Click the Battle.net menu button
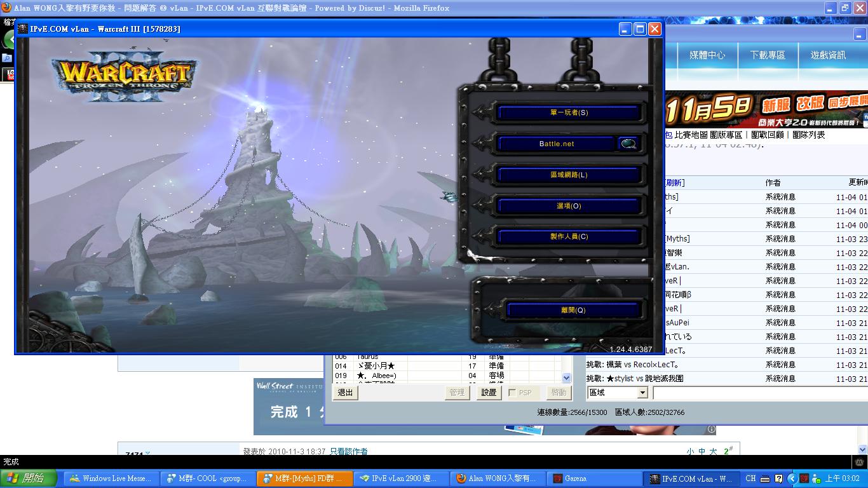Screen dimensions: 868x488 click(556, 144)
